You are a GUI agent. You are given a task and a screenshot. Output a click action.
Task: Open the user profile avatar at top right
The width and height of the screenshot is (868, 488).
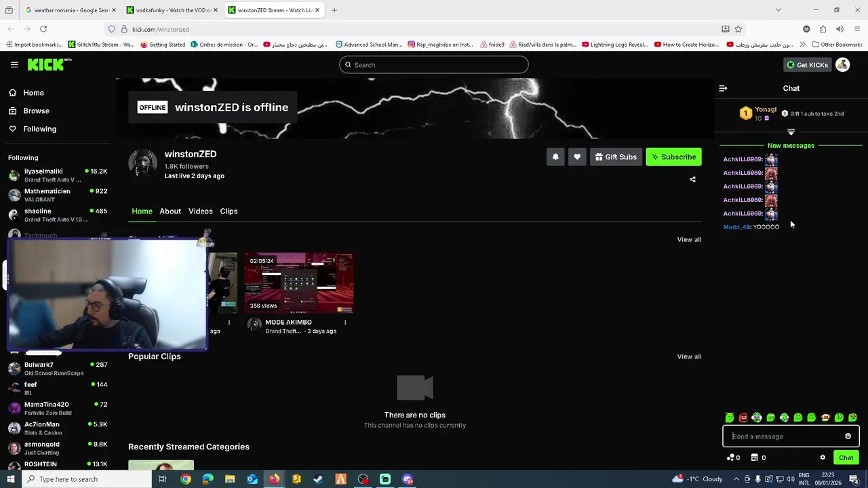pyautogui.click(x=842, y=64)
